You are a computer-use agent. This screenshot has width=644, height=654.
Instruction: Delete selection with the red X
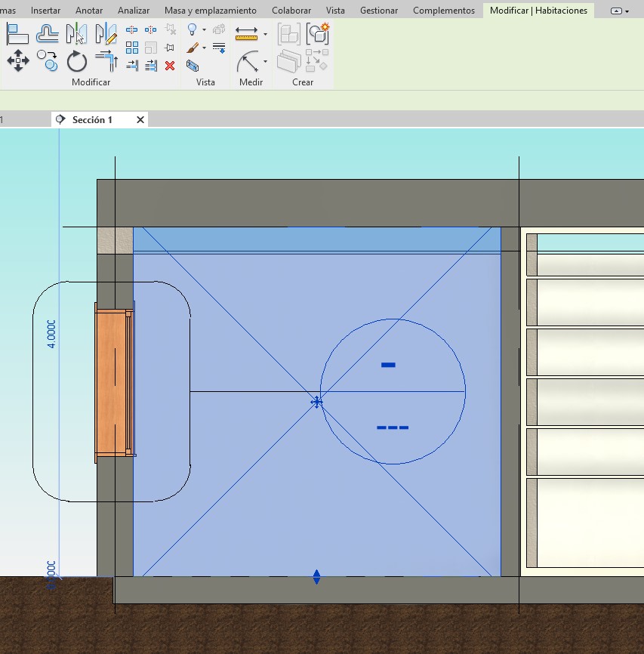click(x=170, y=66)
